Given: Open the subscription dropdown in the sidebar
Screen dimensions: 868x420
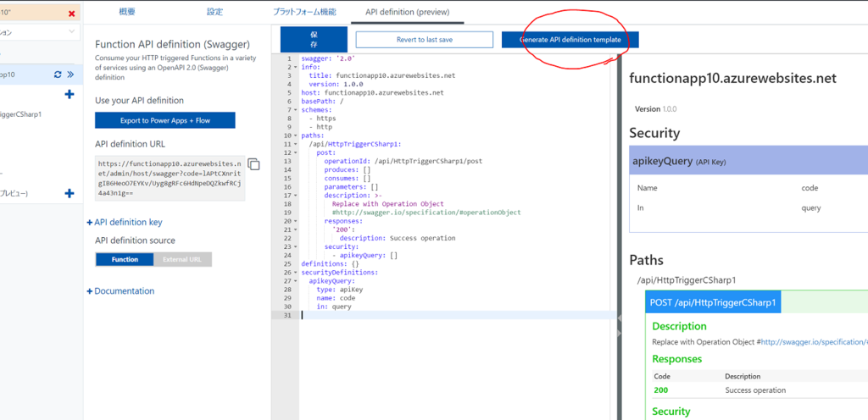Looking at the screenshot, I should pos(40,32).
